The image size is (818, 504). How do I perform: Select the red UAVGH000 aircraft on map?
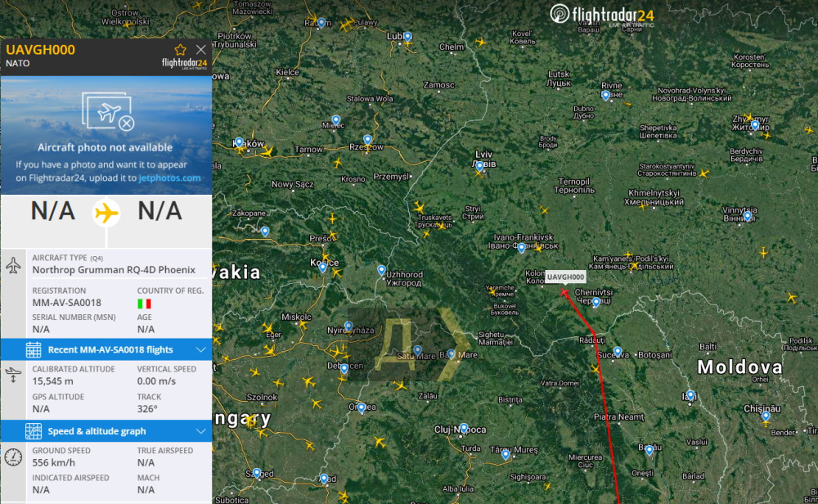pyautogui.click(x=564, y=293)
